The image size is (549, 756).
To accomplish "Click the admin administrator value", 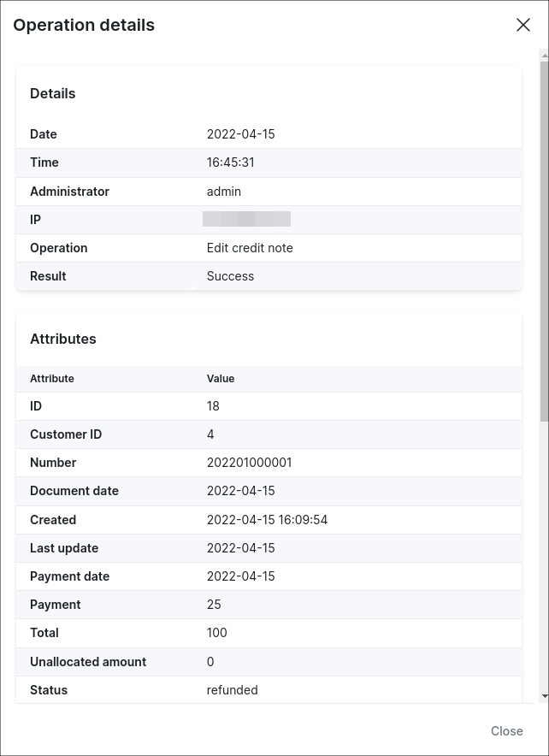I will point(224,192).
